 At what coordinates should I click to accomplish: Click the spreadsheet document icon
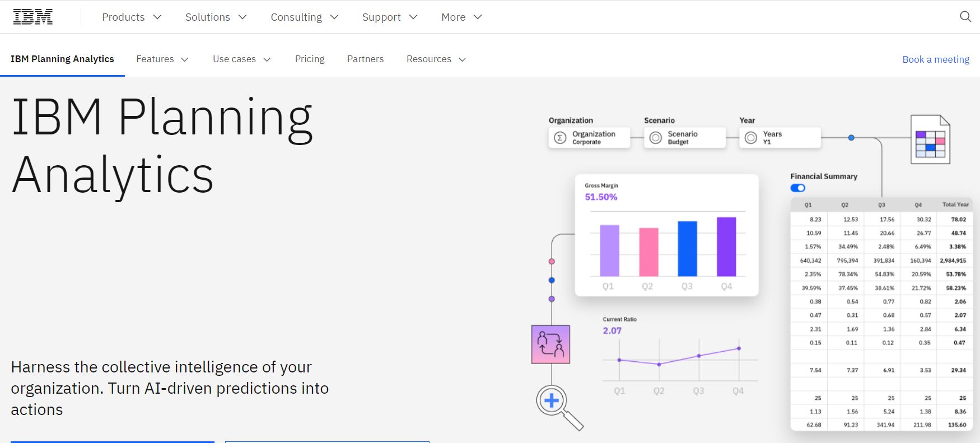(930, 139)
